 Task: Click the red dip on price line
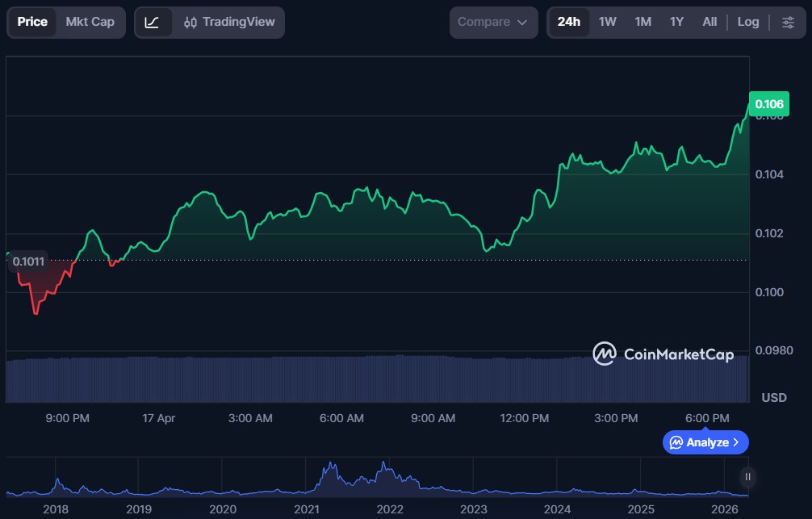click(36, 311)
